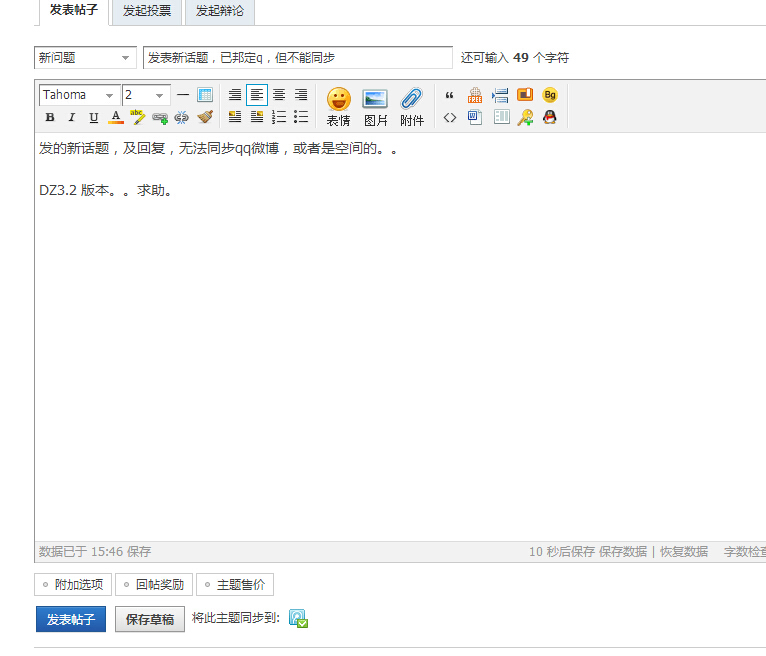Screen dimensions: 766x656
Task: Expand the 附加选项 section
Action: (x=73, y=585)
